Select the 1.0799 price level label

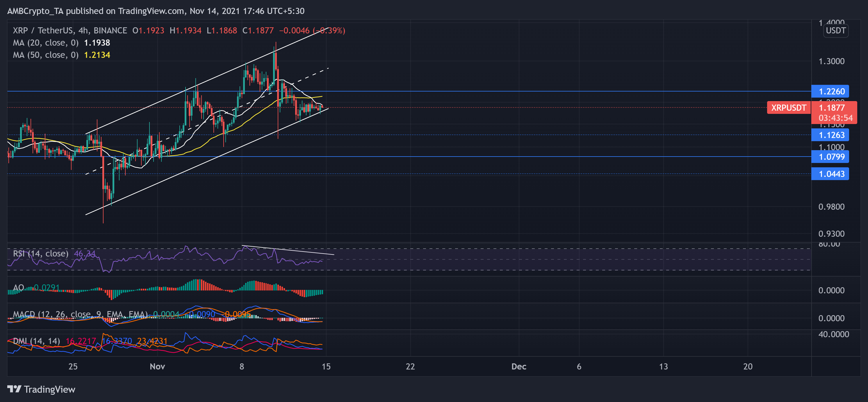pyautogui.click(x=830, y=157)
